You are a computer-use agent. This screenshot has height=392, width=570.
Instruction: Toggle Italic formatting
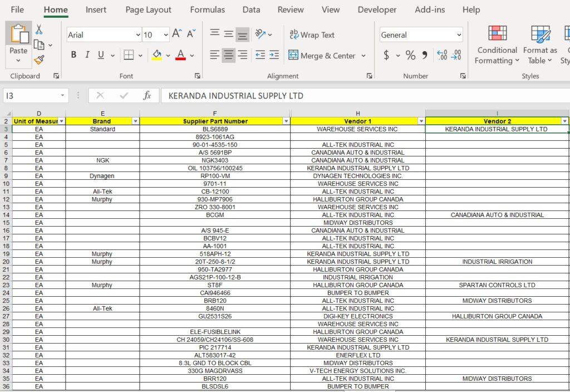[x=87, y=55]
